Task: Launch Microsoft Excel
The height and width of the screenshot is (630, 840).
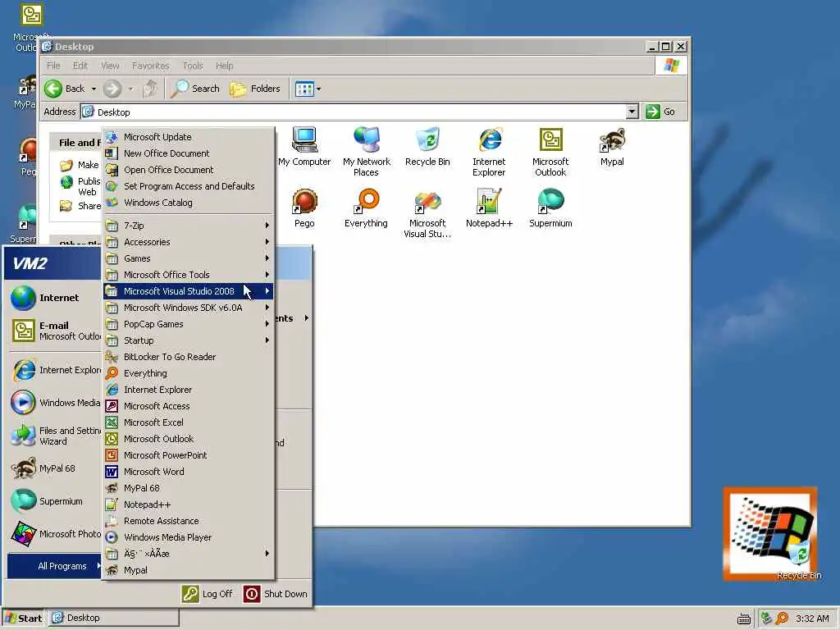Action: point(189,422)
